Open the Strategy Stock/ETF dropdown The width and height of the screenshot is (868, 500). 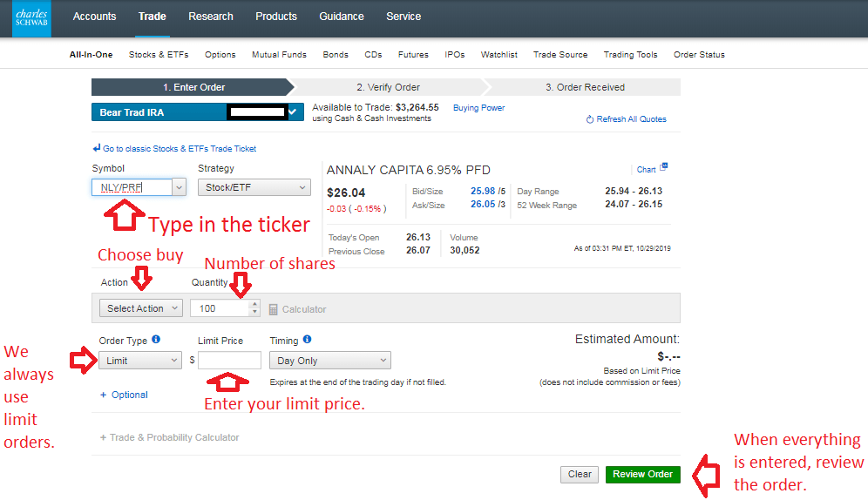(254, 187)
